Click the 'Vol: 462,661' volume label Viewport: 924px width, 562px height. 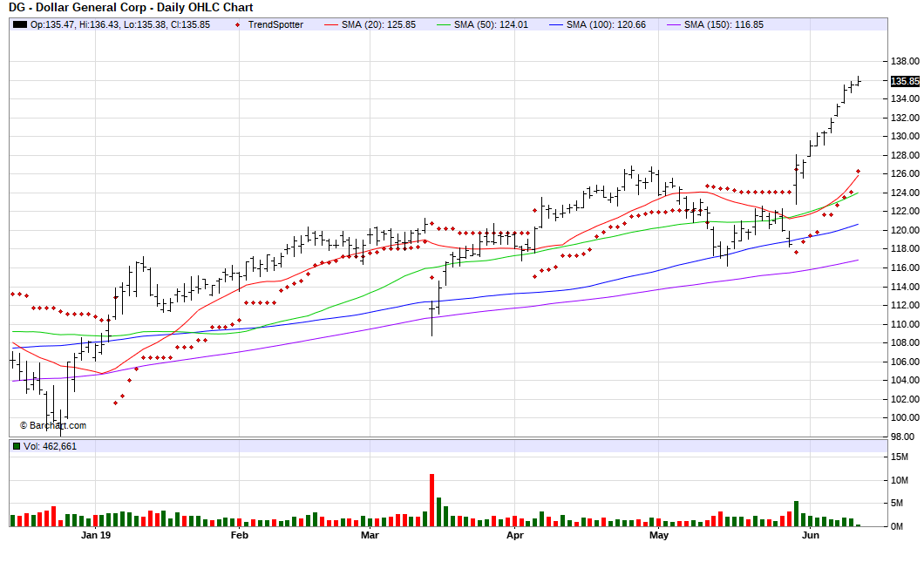[50, 446]
